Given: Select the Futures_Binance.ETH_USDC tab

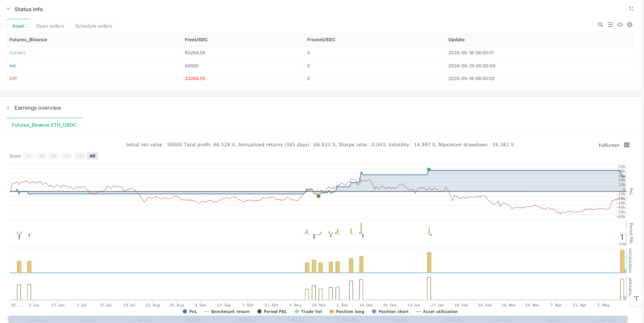Looking at the screenshot, I should tap(44, 125).
